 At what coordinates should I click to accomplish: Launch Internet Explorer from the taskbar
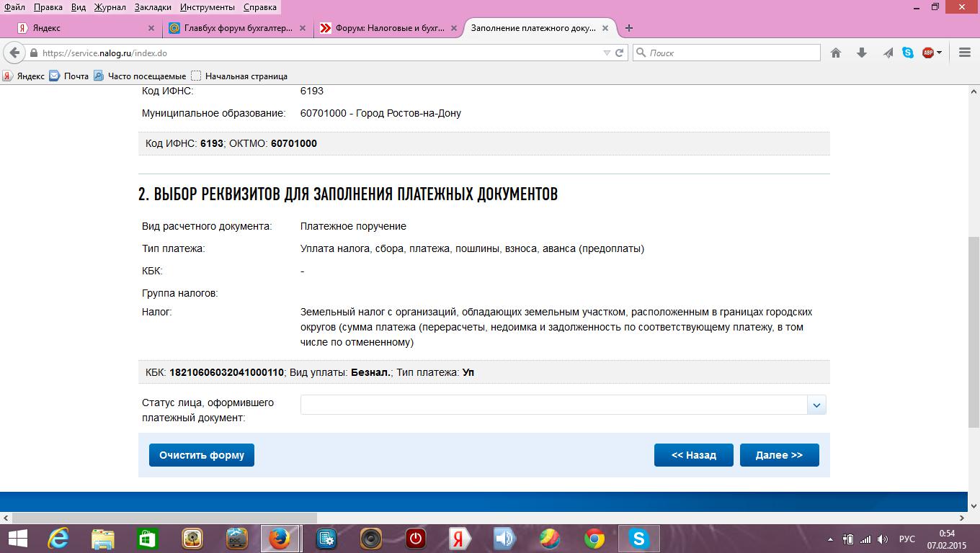[58, 538]
